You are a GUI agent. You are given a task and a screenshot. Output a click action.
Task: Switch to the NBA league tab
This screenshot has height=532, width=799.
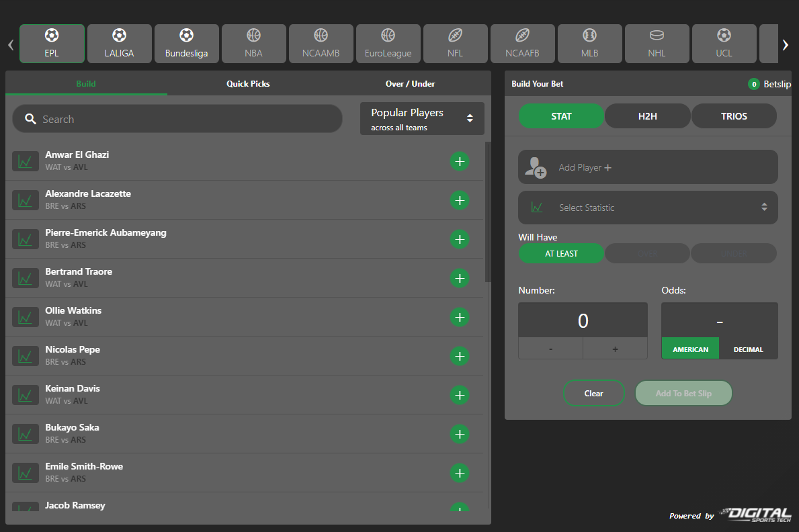[254, 44]
